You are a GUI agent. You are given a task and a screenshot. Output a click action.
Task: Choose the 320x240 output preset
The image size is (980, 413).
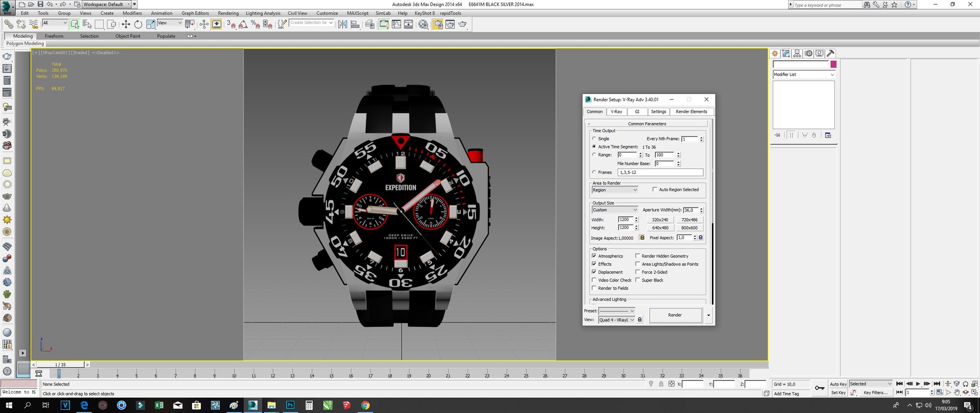click(660, 220)
